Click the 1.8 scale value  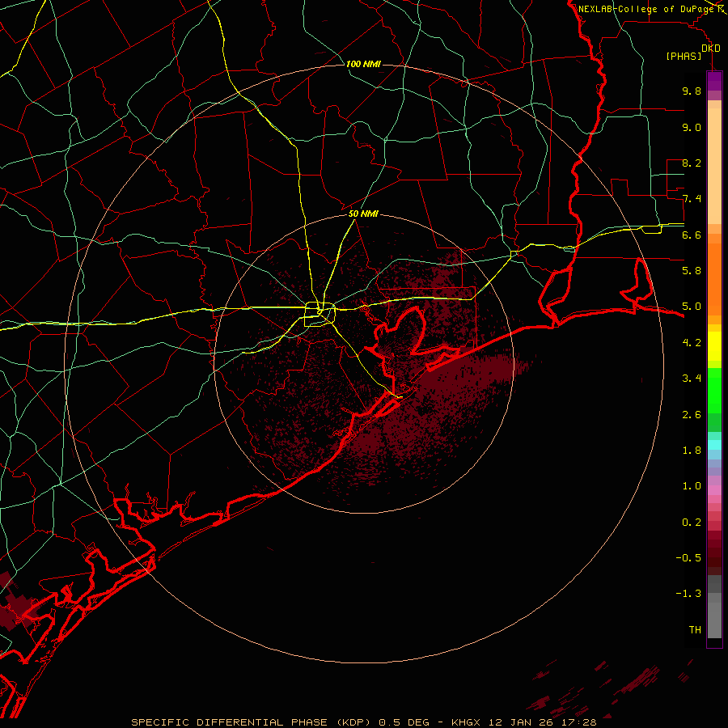pos(692,451)
